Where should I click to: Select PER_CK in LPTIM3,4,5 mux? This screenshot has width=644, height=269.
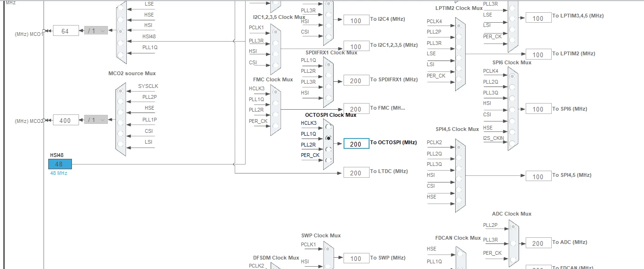pos(511,39)
